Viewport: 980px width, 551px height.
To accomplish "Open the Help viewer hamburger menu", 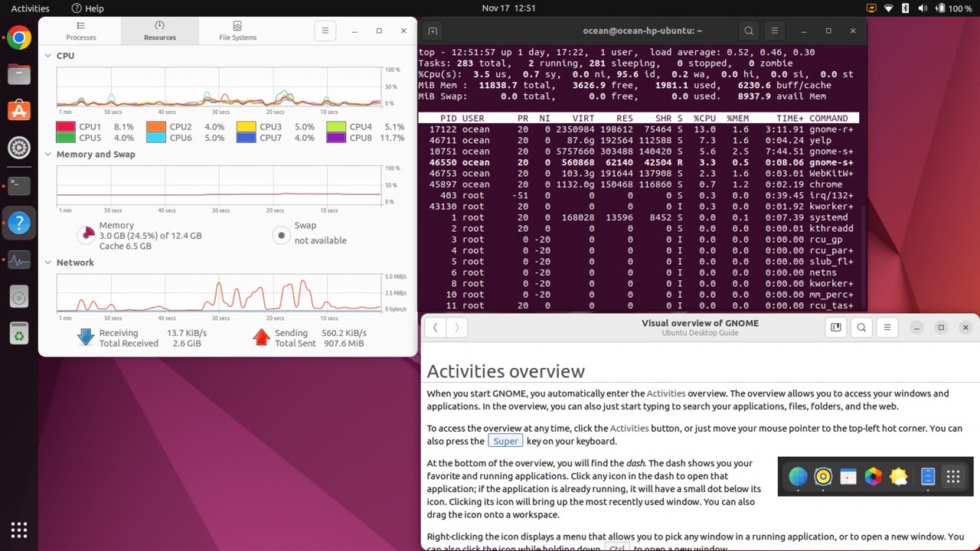I will click(x=887, y=328).
